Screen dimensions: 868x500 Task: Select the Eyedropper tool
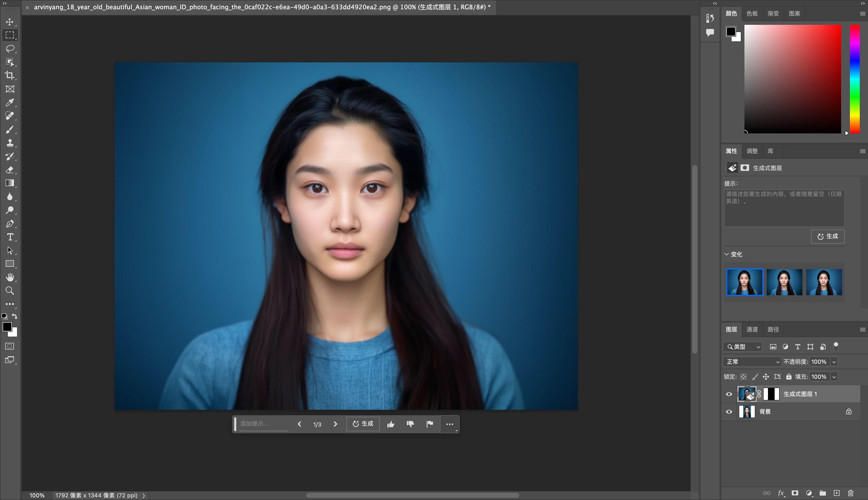click(10, 102)
